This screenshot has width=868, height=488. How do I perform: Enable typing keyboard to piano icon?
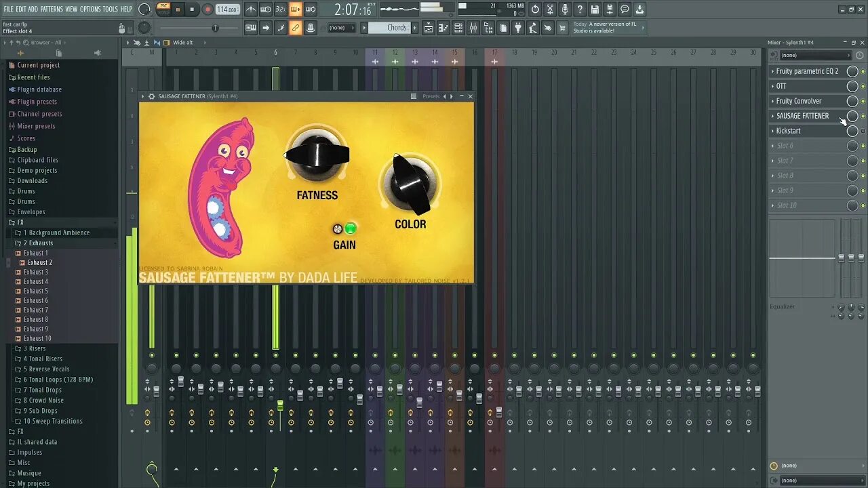tap(251, 28)
